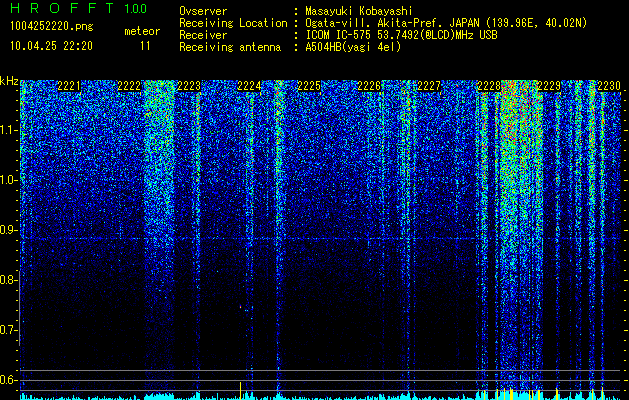Click the 0.7 kHz axis label
Viewport: 629px width, 400px height.
pos(9,330)
